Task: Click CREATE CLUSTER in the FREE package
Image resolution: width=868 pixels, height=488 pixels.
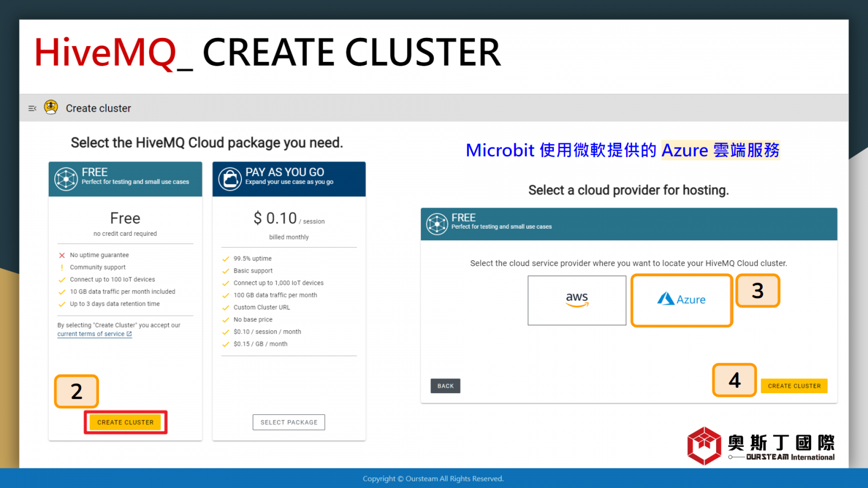Action: (125, 422)
